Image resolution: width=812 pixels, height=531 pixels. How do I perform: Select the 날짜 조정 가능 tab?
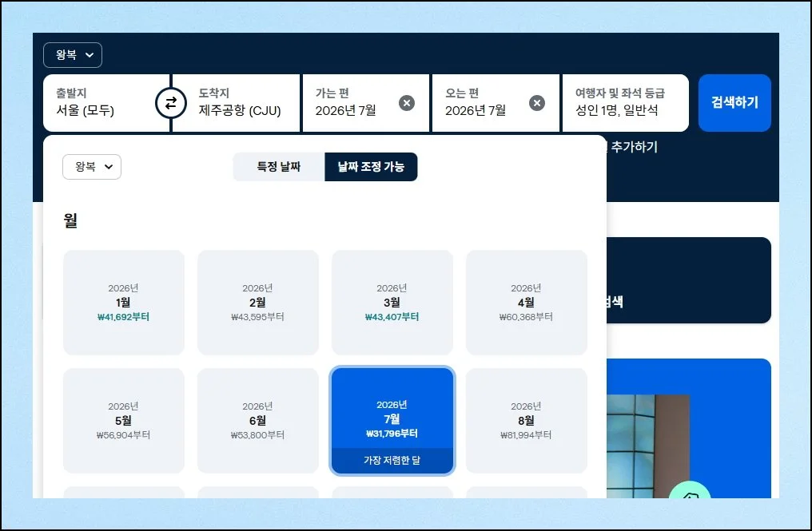pos(371,167)
